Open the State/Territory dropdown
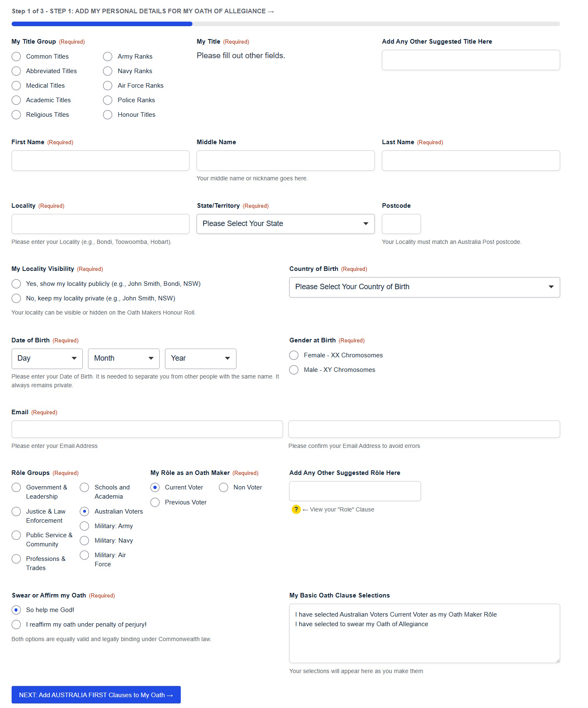 click(285, 224)
